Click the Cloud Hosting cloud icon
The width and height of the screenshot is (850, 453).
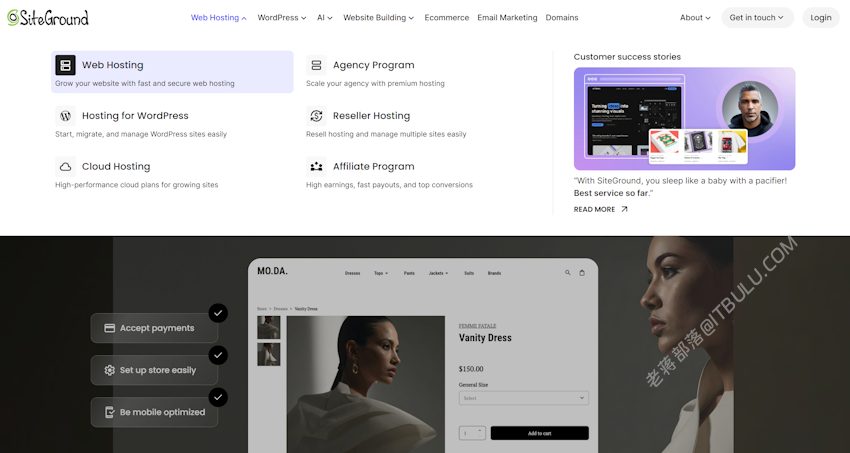[66, 166]
